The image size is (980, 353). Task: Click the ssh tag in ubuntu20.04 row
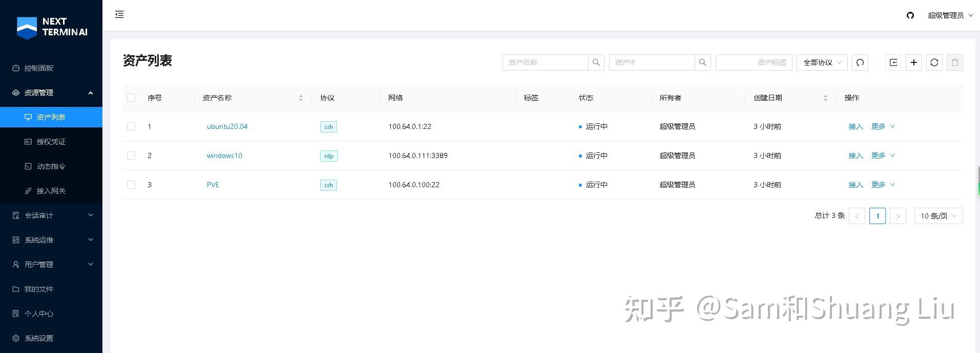pos(328,127)
